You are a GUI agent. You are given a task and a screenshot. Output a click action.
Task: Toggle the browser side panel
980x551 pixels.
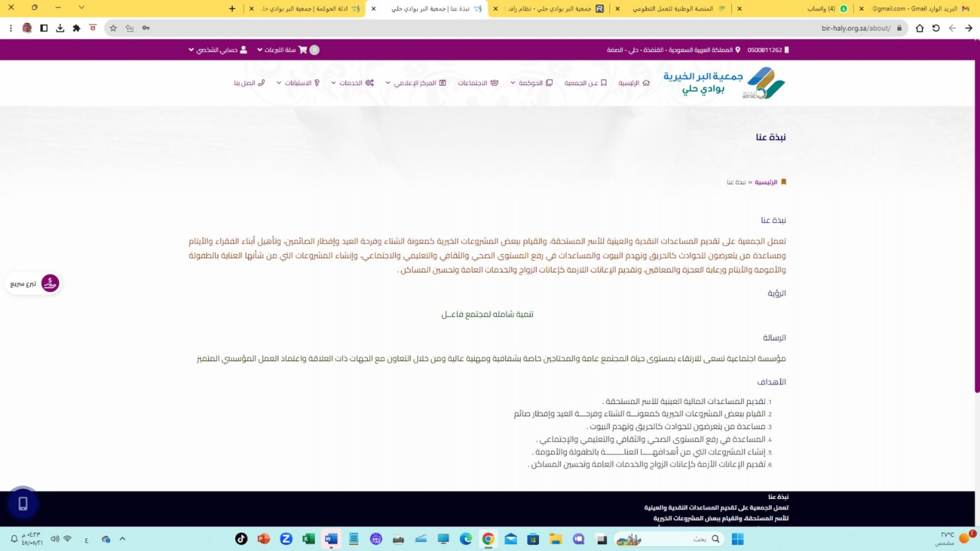tap(44, 28)
